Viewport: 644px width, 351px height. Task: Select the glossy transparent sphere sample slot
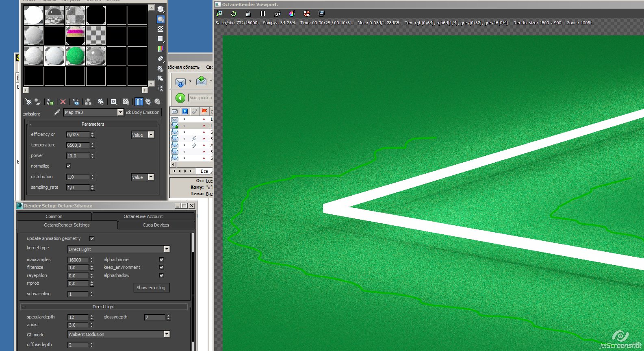pyautogui.click(x=96, y=56)
